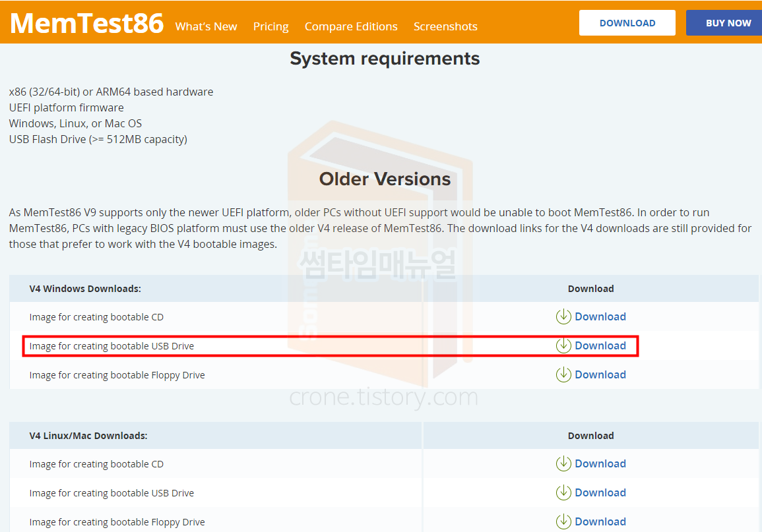The width and height of the screenshot is (762, 532).
Task: Open the Screenshots page
Action: pyautogui.click(x=445, y=26)
